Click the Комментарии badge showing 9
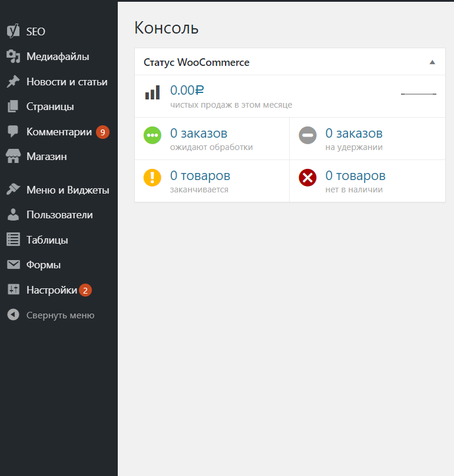 [x=102, y=132]
